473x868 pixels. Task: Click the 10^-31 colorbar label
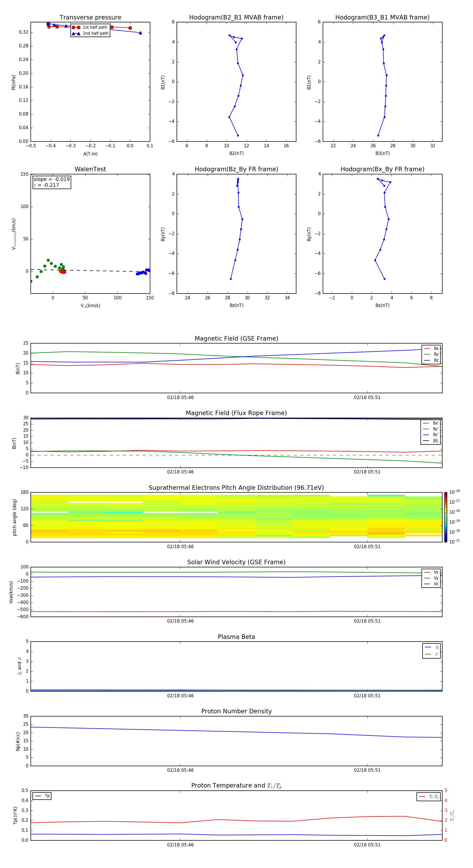click(x=455, y=542)
